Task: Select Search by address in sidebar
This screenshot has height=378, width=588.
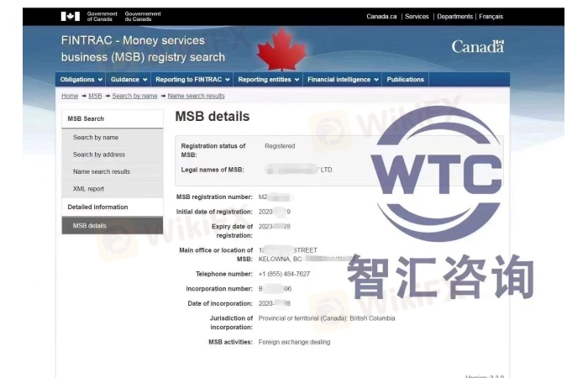Action: point(98,155)
